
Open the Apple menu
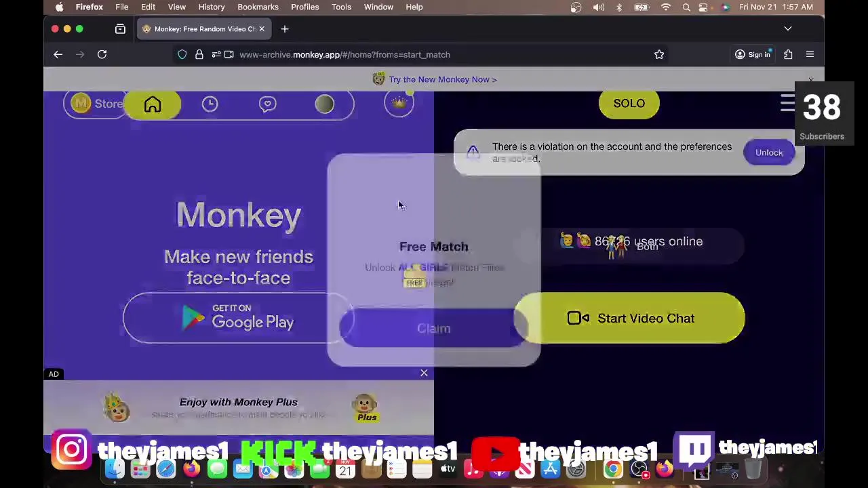coord(60,7)
